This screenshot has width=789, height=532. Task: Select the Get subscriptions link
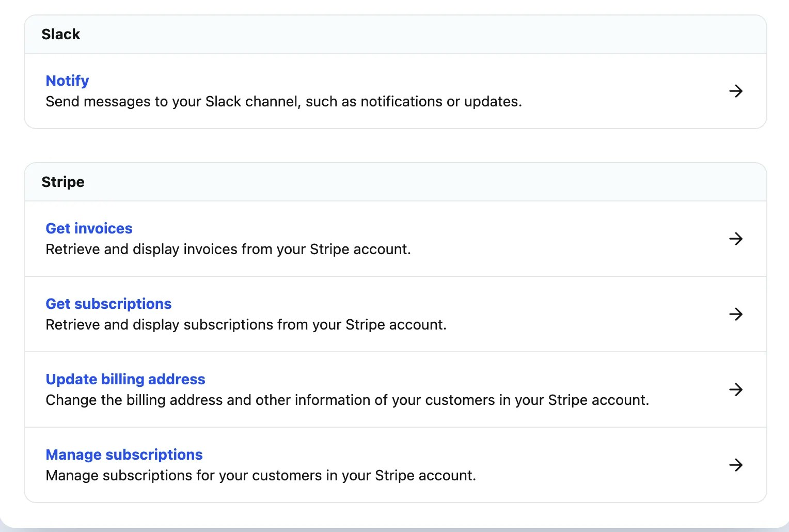point(108,304)
